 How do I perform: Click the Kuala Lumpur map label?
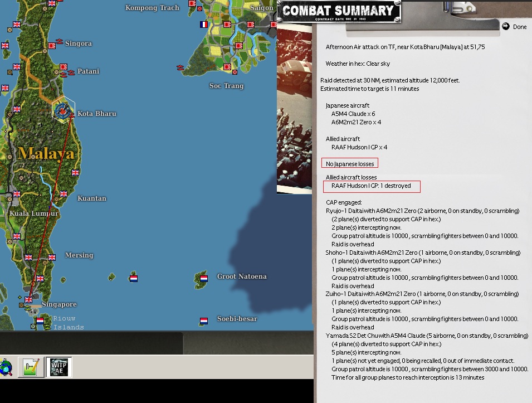(x=34, y=213)
